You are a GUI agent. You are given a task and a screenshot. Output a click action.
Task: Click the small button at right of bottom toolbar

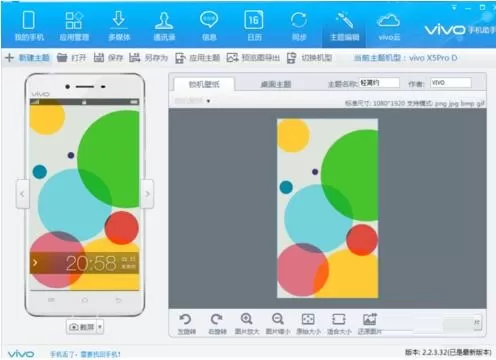click(477, 323)
